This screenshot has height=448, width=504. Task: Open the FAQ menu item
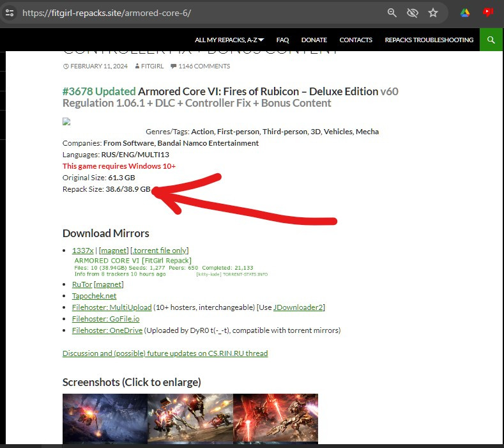coord(282,40)
